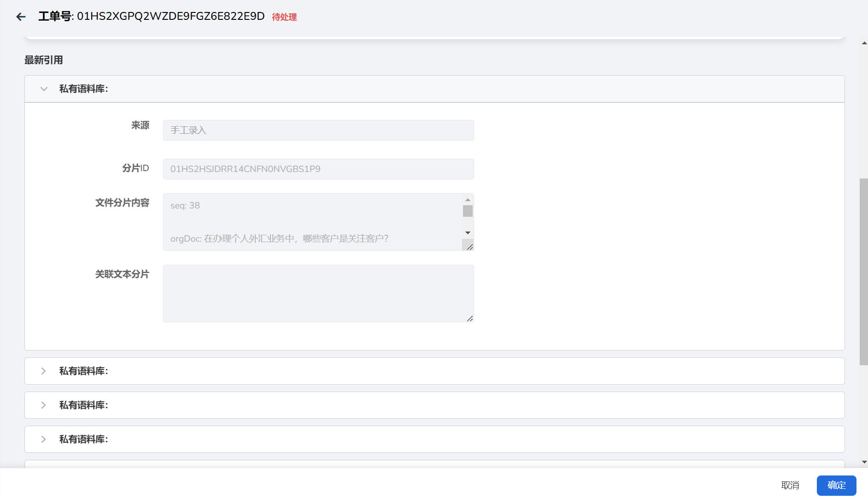The image size is (868, 499).
Task: Click into the 分片ID input field
Action: (318, 169)
